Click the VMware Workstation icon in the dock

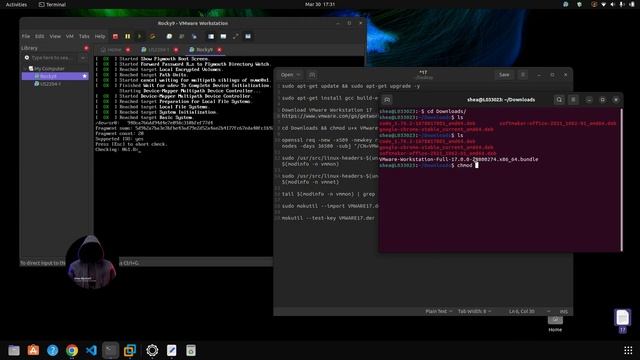pyautogui.click(x=130, y=350)
